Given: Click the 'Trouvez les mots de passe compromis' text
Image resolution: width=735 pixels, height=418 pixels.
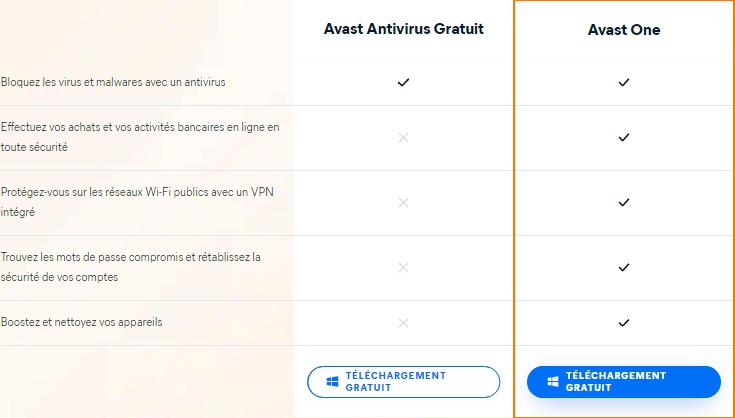Looking at the screenshot, I should tap(130, 267).
